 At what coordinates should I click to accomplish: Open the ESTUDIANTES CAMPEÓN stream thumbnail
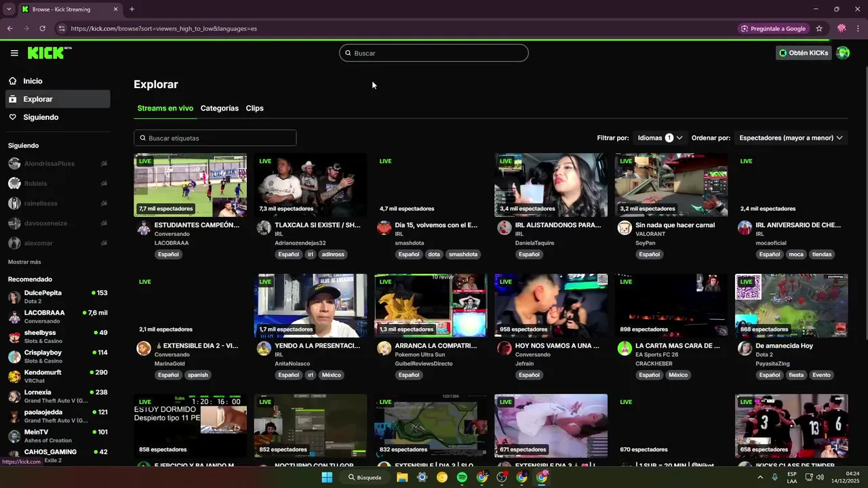click(191, 185)
